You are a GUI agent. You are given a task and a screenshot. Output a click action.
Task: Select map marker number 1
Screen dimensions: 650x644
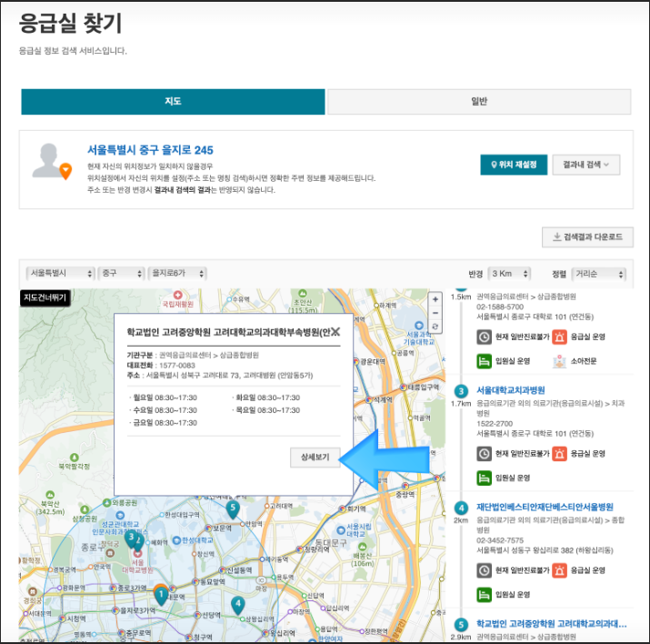(161, 596)
